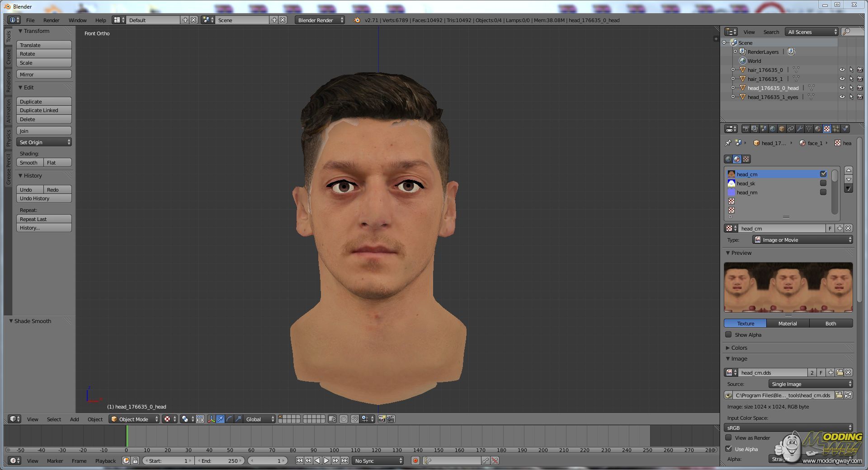Click the record keyframe button in timeline
The height and width of the screenshot is (470, 868).
pyautogui.click(x=415, y=461)
